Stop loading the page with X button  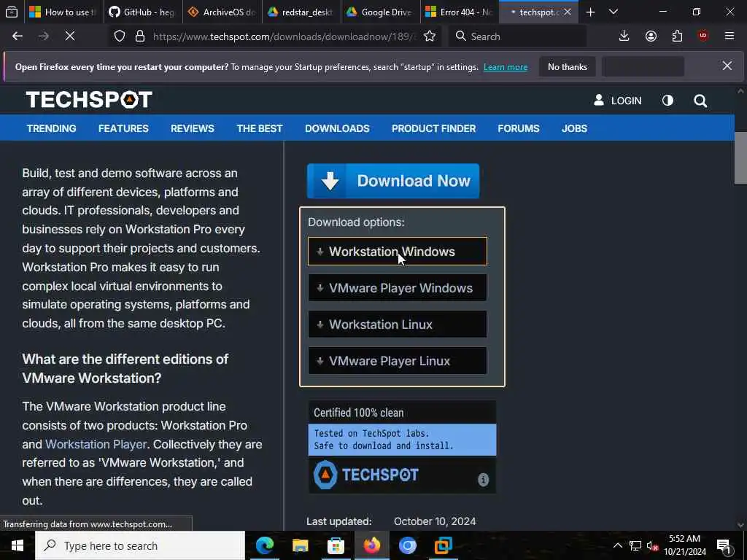click(x=70, y=36)
